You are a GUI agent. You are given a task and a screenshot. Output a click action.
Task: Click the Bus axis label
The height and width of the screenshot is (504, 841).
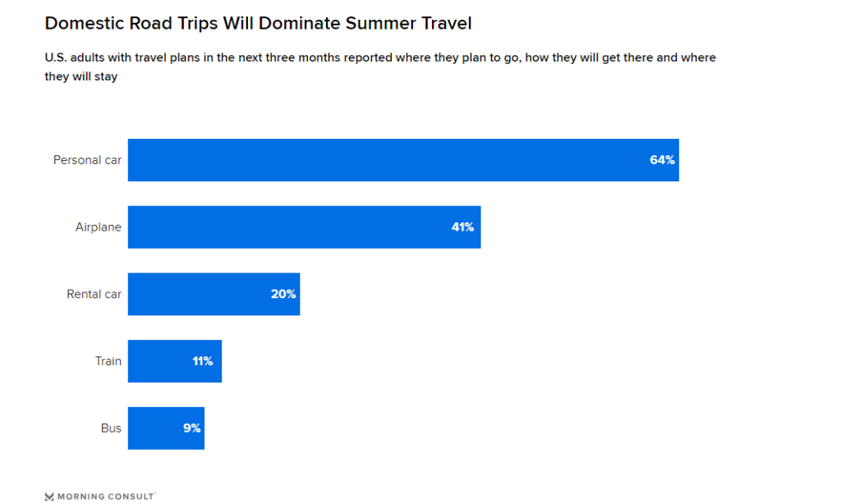(111, 428)
